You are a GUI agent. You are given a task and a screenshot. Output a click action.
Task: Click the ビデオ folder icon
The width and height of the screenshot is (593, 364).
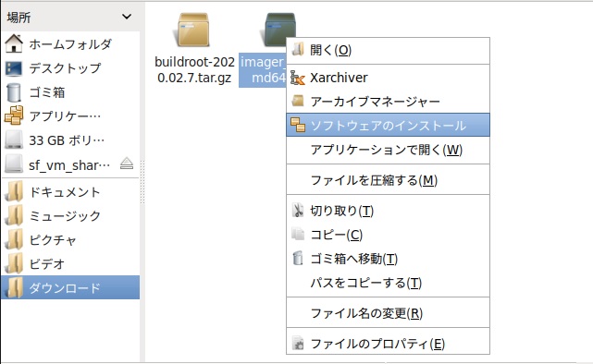tap(14, 263)
